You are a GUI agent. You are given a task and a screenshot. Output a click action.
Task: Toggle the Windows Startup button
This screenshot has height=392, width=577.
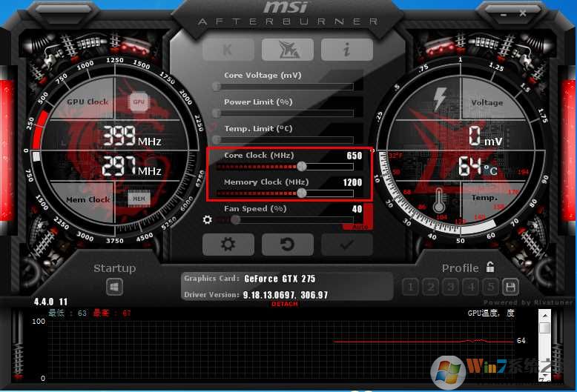click(114, 287)
